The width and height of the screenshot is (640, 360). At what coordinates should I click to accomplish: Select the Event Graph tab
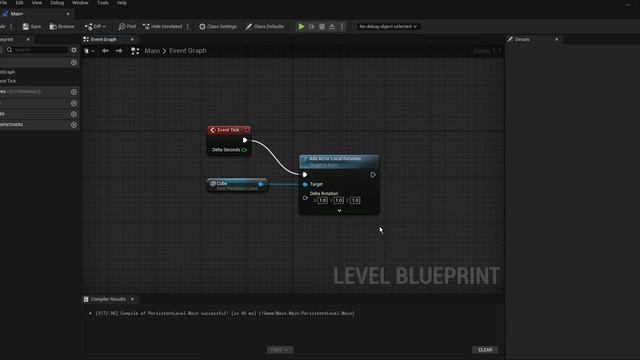[104, 39]
